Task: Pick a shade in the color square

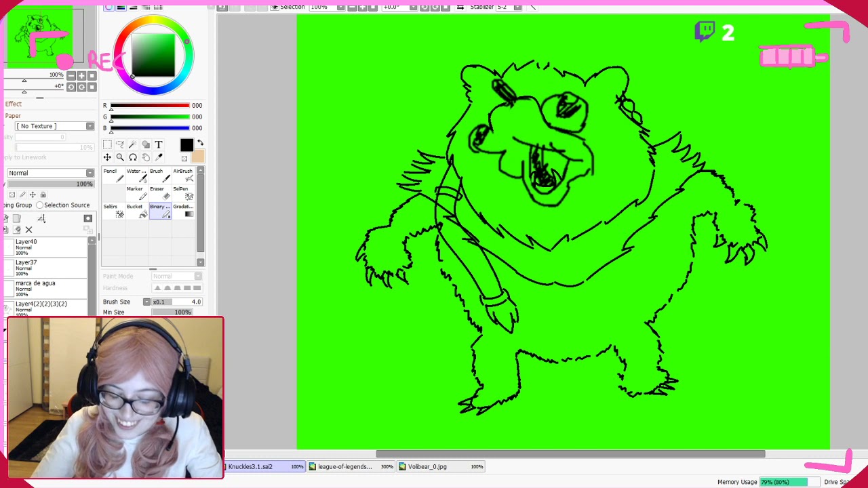Action: (x=153, y=54)
